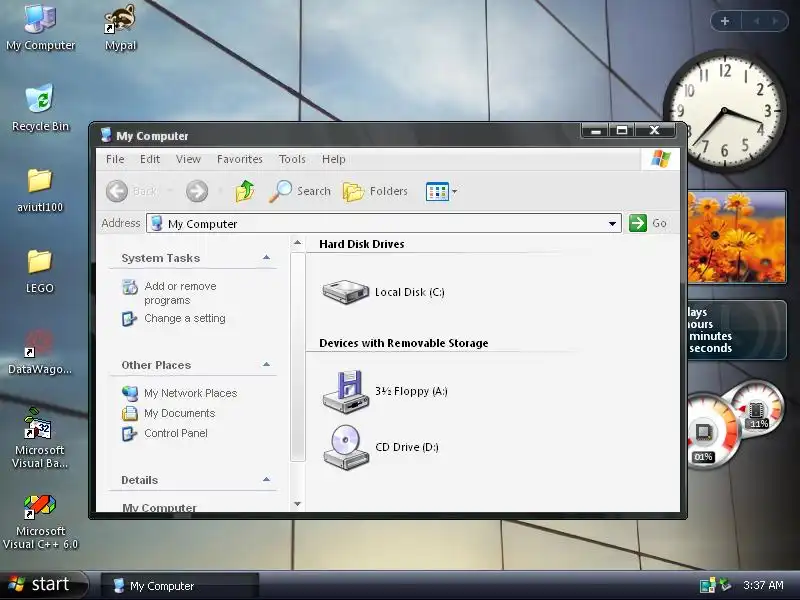Click My Computer title bar icon

point(106,135)
